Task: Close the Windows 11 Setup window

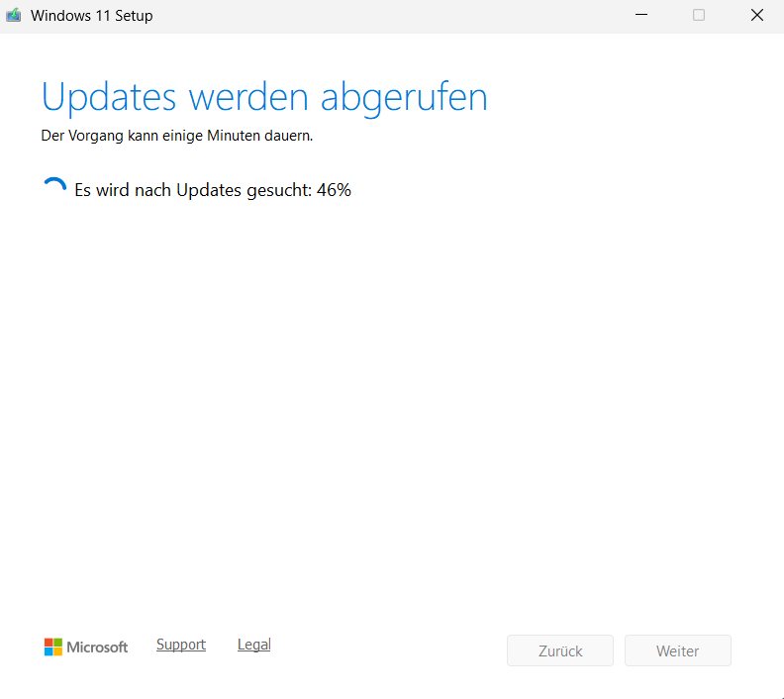Action: point(757,15)
